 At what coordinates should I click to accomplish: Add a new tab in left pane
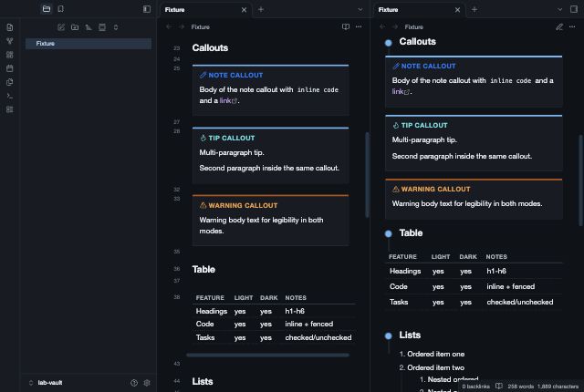(261, 10)
